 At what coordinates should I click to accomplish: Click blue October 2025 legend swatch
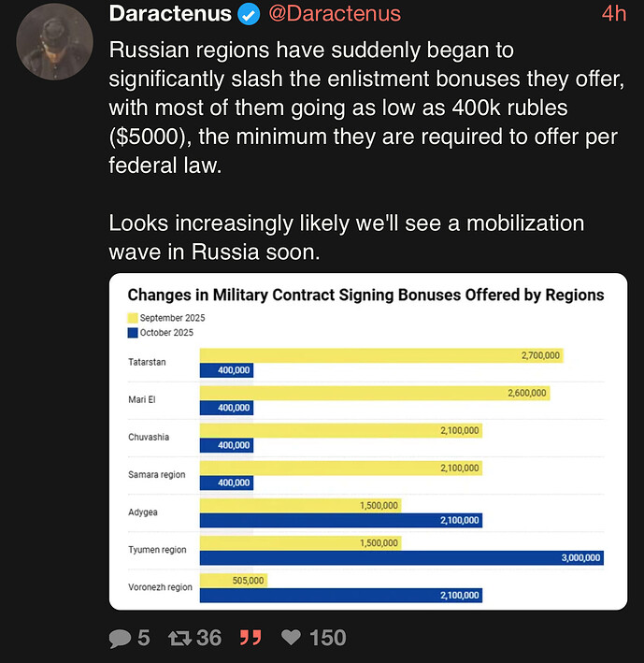(x=133, y=332)
